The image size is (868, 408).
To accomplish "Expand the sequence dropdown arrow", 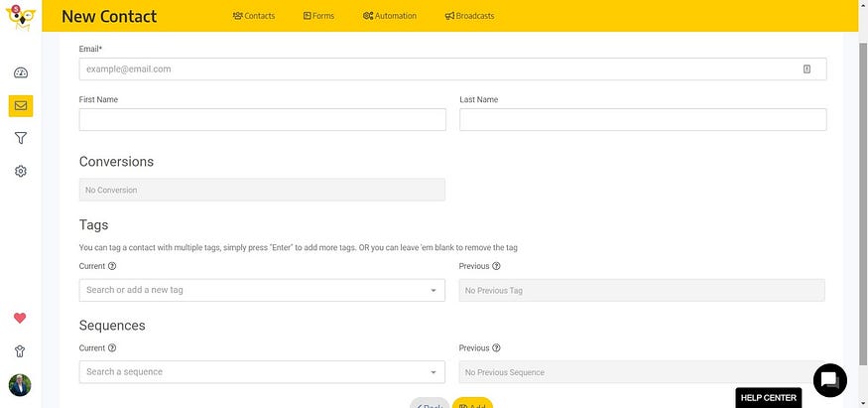I will coord(434,372).
